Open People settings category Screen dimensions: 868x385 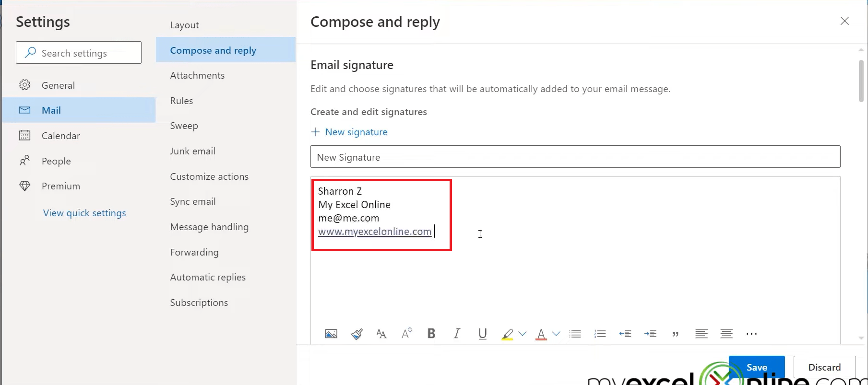coord(79,161)
